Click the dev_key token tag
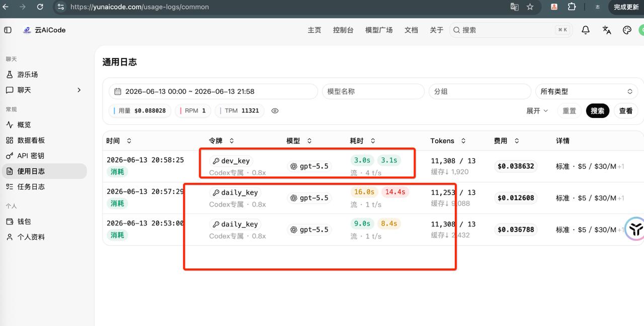 231,161
